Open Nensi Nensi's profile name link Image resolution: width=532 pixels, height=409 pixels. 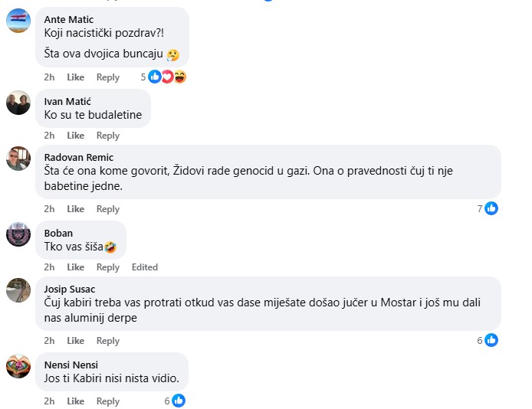click(x=71, y=365)
